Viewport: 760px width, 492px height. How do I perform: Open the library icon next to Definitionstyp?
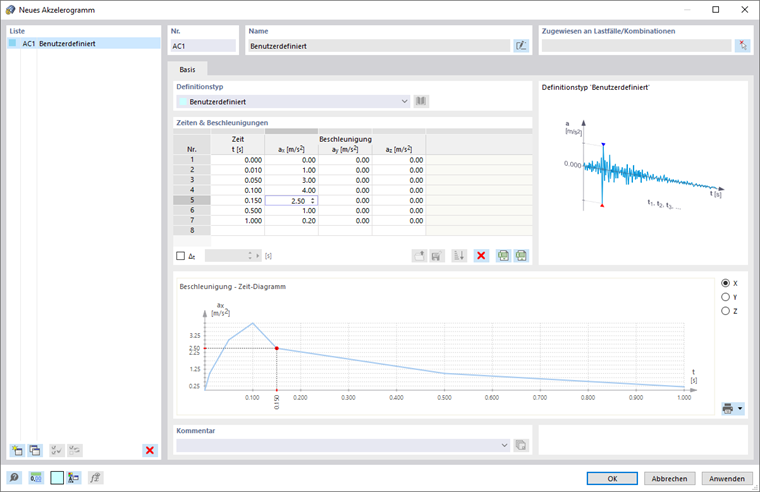421,101
